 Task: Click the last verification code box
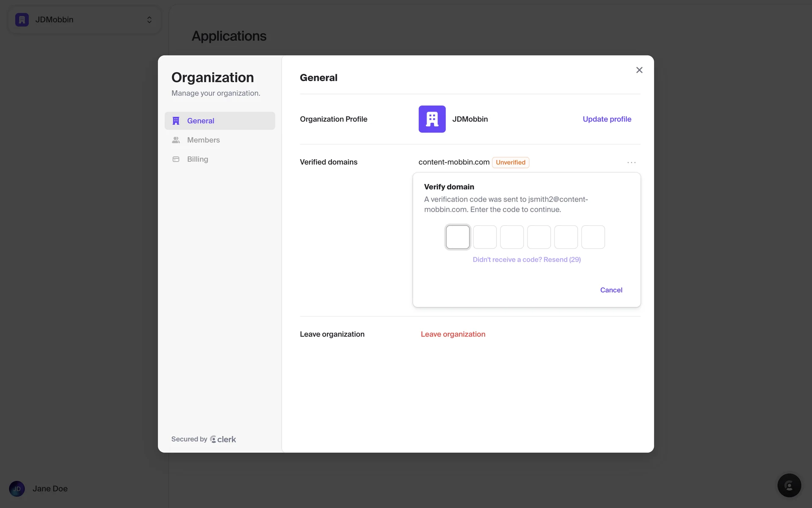pyautogui.click(x=593, y=237)
